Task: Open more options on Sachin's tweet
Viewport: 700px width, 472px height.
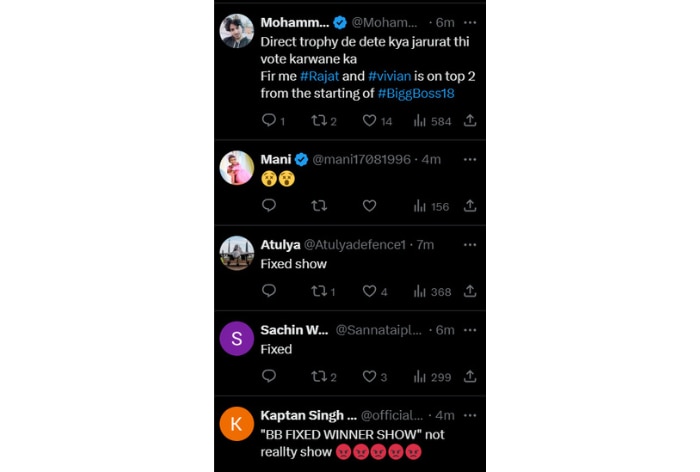Action: (470, 330)
